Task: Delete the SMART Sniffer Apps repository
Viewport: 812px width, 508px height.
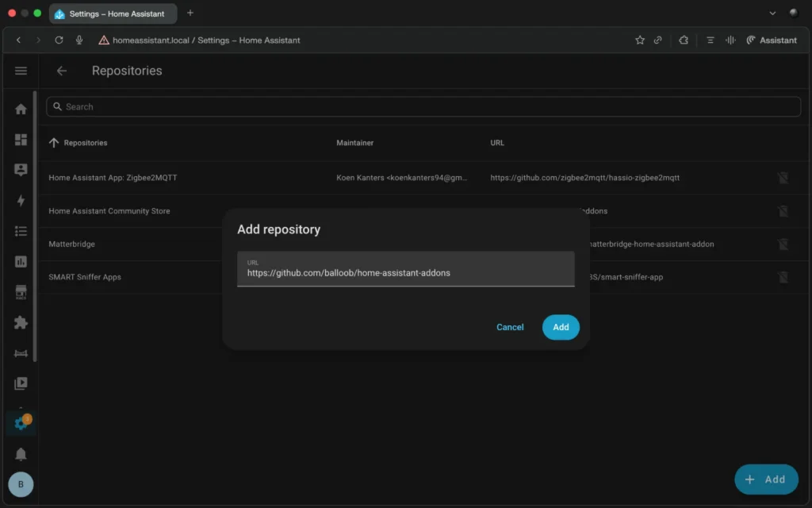Action: pyautogui.click(x=783, y=277)
